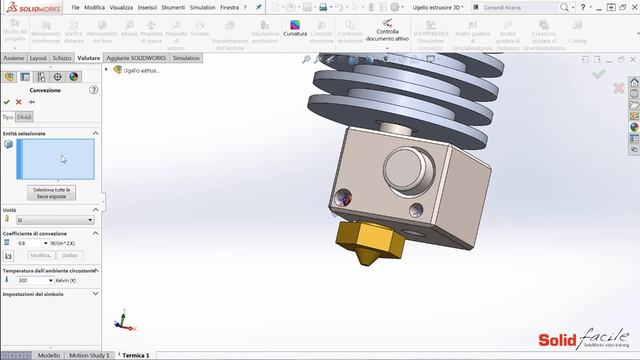Open Convezione help question mark

click(93, 90)
